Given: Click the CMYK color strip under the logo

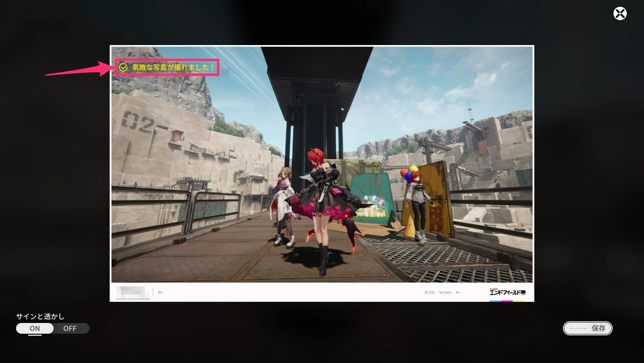Looking at the screenshot, I should 507,300.
